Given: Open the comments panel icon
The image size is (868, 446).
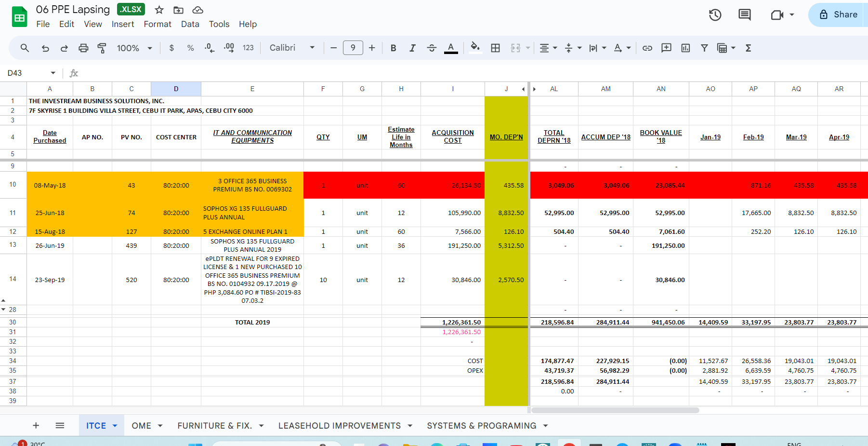Looking at the screenshot, I should (745, 15).
